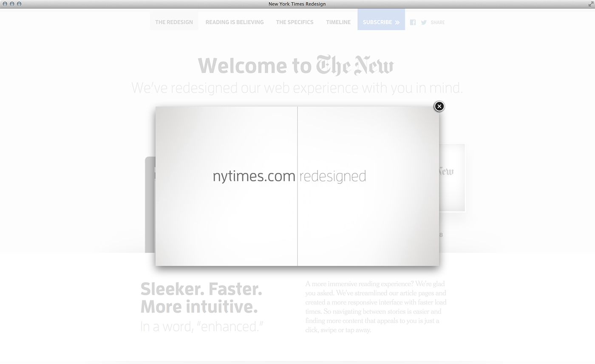
Task: Click the vertical divider line in the overlay
Action: pos(297,186)
